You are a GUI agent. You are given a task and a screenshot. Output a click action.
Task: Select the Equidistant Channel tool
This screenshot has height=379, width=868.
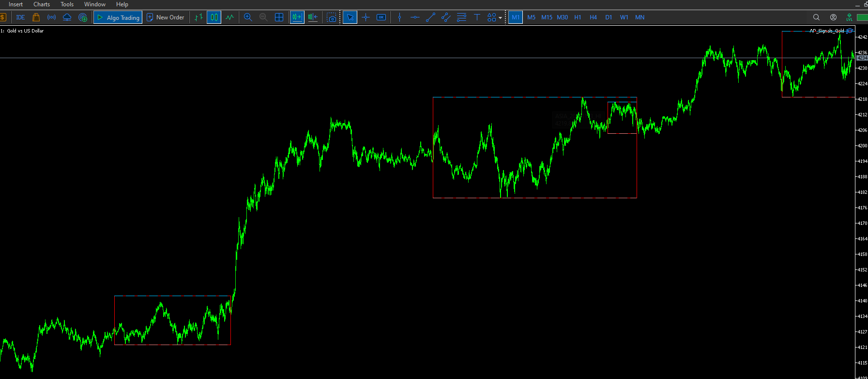pos(446,17)
